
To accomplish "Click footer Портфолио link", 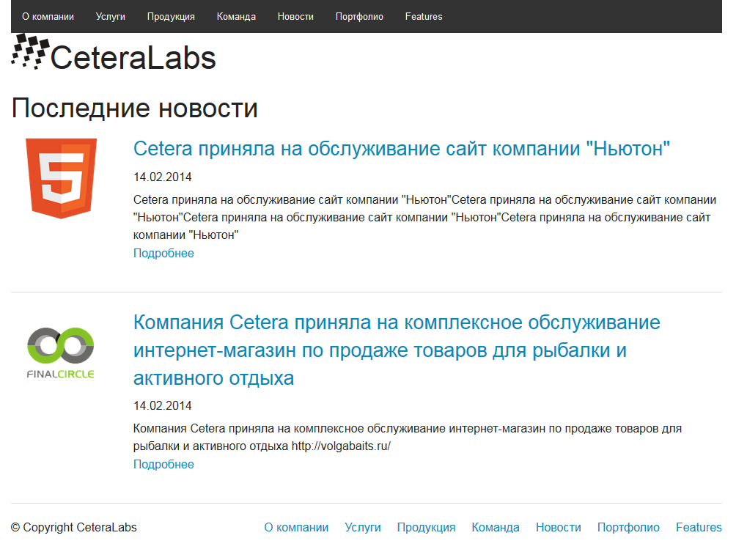I will click(628, 527).
